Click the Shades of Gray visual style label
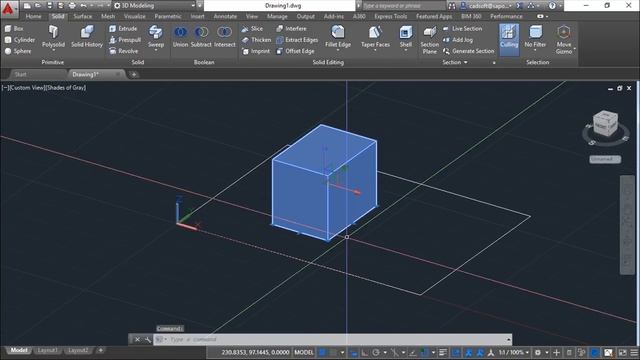 pyautogui.click(x=65, y=88)
